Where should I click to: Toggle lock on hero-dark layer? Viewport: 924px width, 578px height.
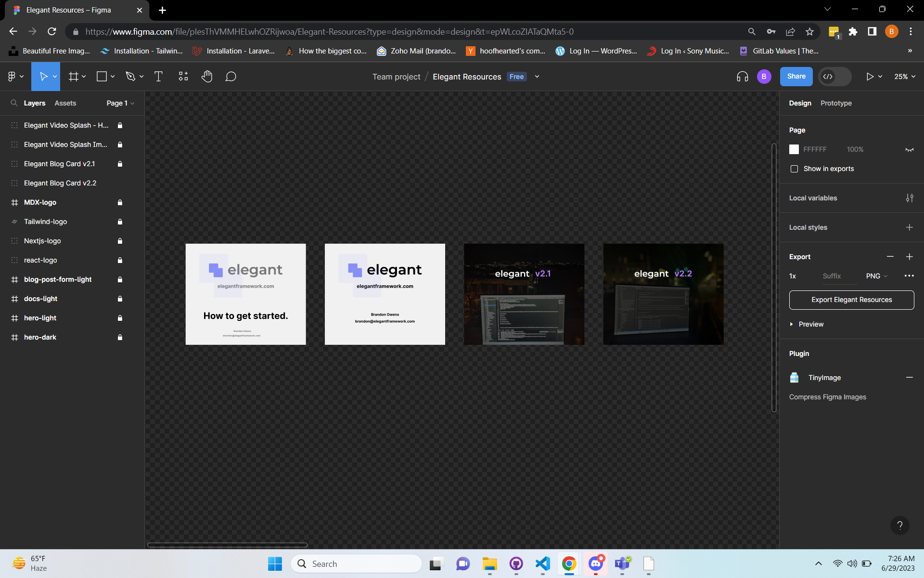coord(120,336)
